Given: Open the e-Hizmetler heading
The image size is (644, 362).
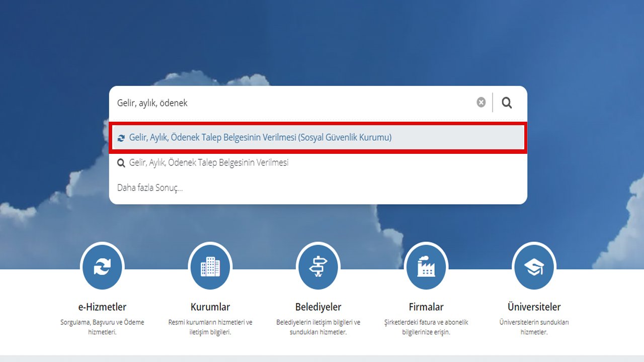Looking at the screenshot, I should 102,307.
